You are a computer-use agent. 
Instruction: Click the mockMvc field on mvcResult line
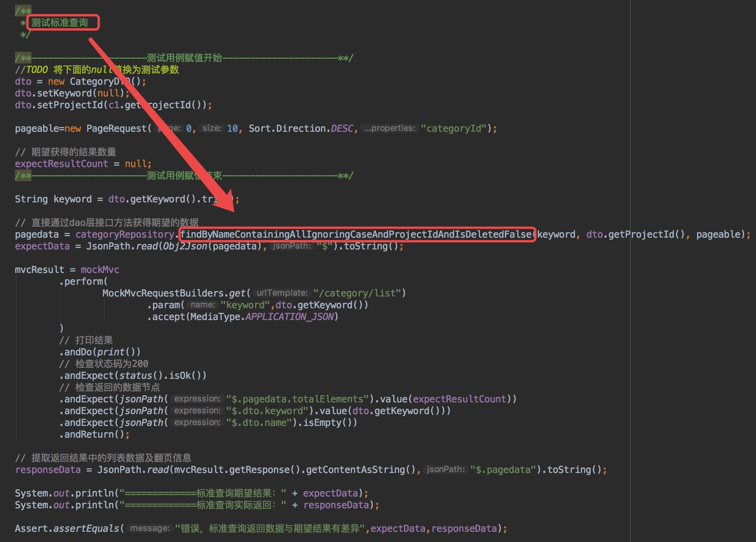coord(100,270)
